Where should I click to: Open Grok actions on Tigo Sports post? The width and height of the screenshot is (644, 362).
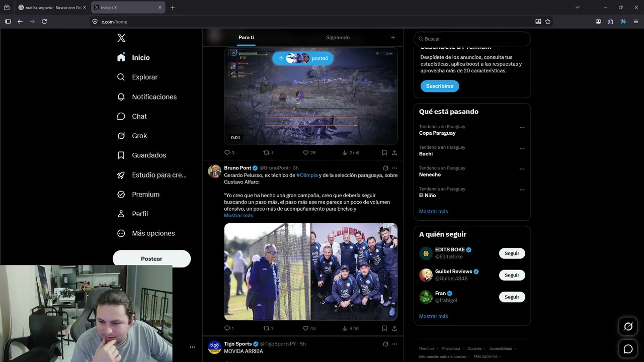(x=385, y=344)
